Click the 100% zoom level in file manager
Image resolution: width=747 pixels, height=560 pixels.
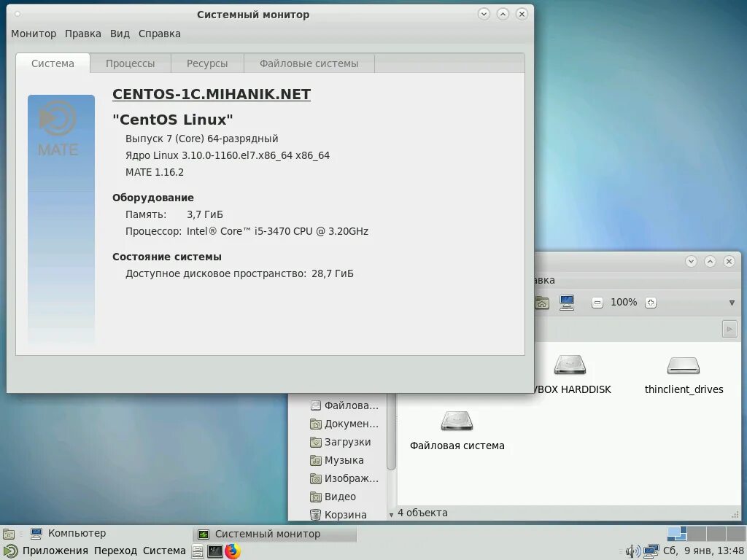pyautogui.click(x=624, y=302)
